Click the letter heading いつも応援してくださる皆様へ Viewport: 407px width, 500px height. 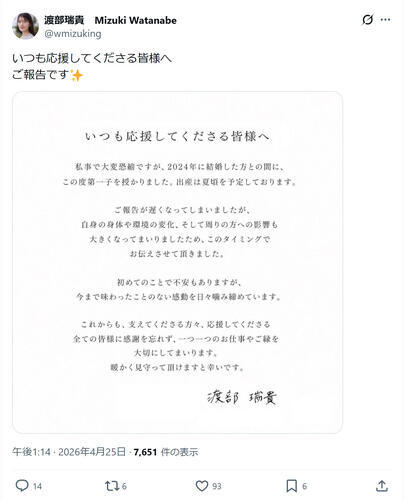tap(177, 136)
